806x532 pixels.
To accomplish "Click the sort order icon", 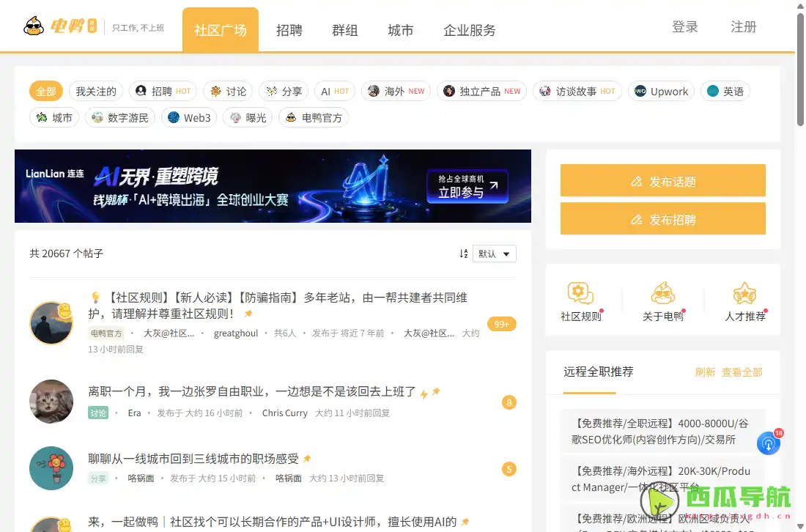I will click(463, 254).
